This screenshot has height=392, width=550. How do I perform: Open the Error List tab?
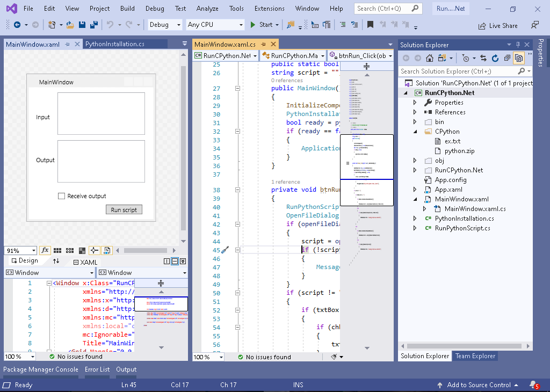(97, 369)
